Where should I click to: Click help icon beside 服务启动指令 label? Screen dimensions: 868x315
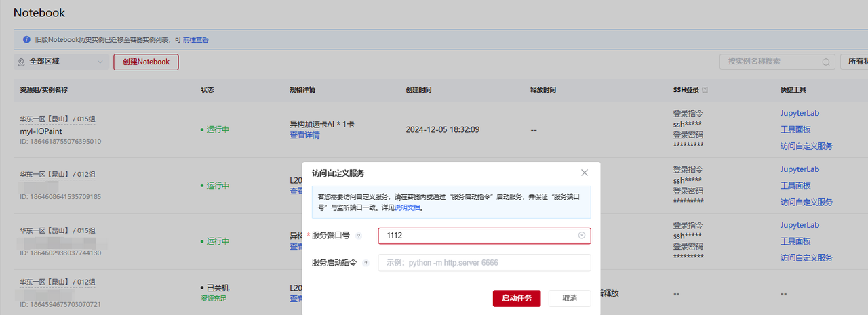366,263
